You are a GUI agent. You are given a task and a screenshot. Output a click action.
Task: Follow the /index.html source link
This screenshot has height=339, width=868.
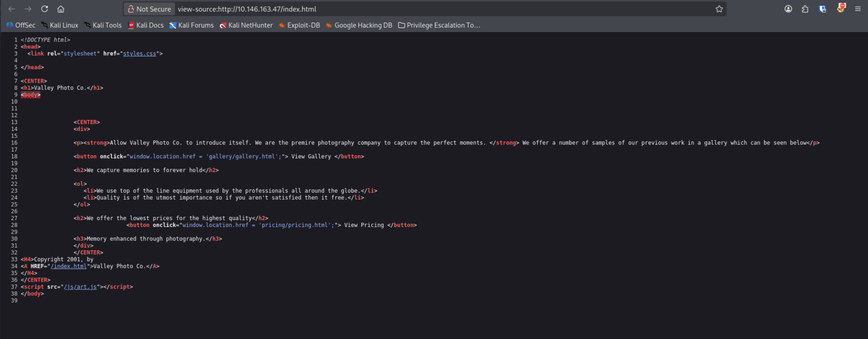point(69,266)
